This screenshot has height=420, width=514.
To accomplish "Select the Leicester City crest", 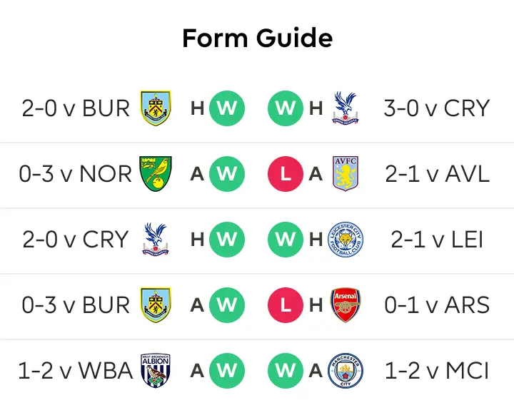I will point(346,240).
